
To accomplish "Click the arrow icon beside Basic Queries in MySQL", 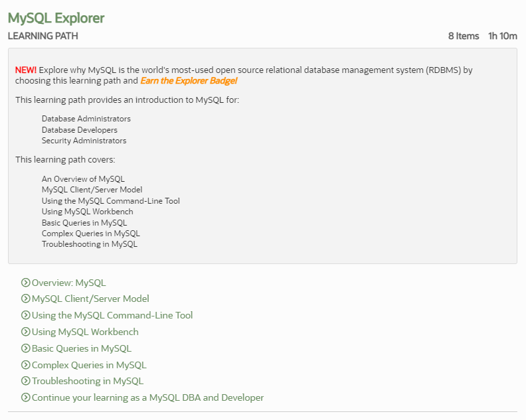I will point(25,348).
